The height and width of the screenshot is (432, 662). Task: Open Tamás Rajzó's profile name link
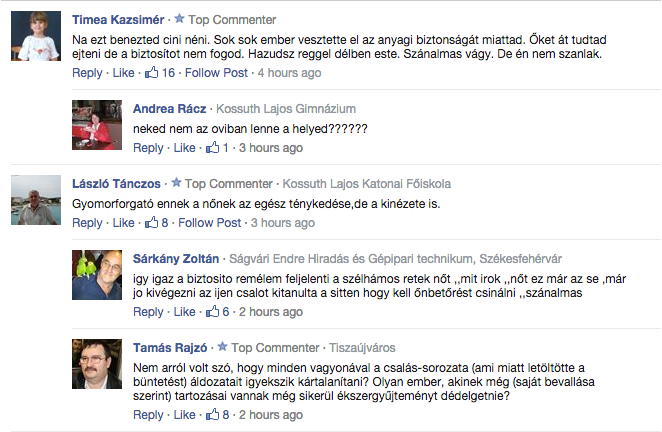point(168,348)
